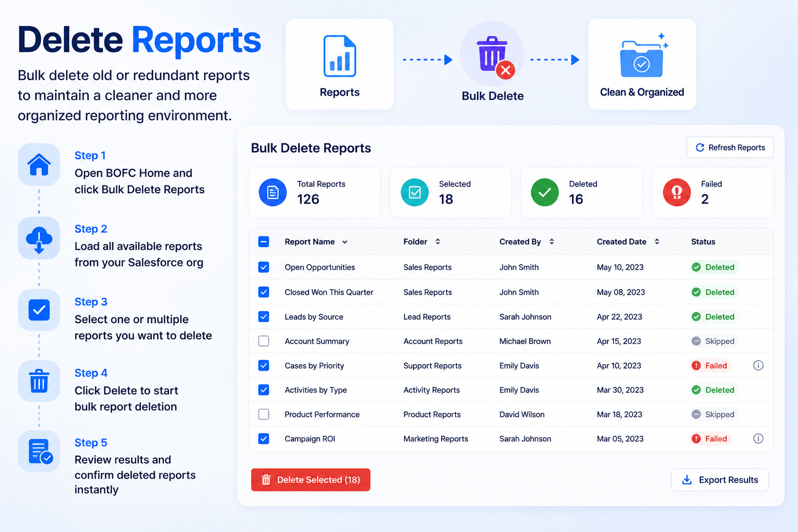This screenshot has width=798, height=532.
Task: Click the 'Product Performance' report name
Action: (x=322, y=414)
